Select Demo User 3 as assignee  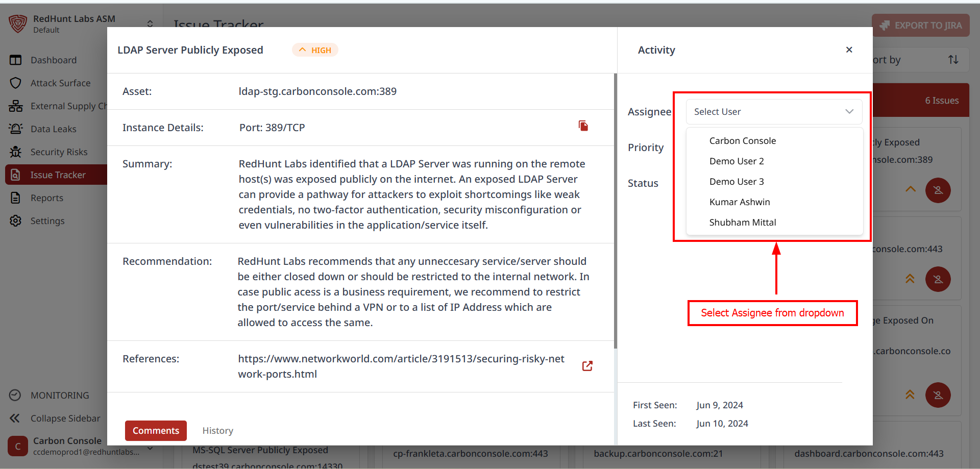click(x=774, y=182)
